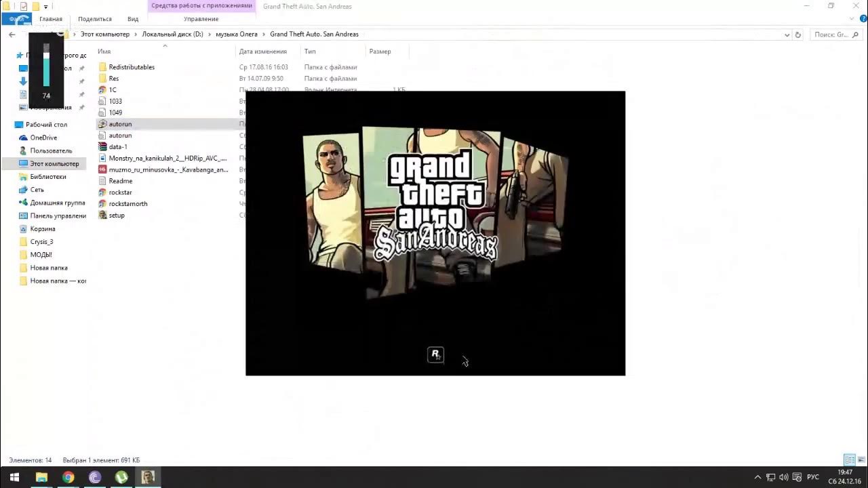Image resolution: width=868 pixels, height=488 pixels.
Task: Click Этот компьютер in the address breadcrumb
Action: coord(105,34)
